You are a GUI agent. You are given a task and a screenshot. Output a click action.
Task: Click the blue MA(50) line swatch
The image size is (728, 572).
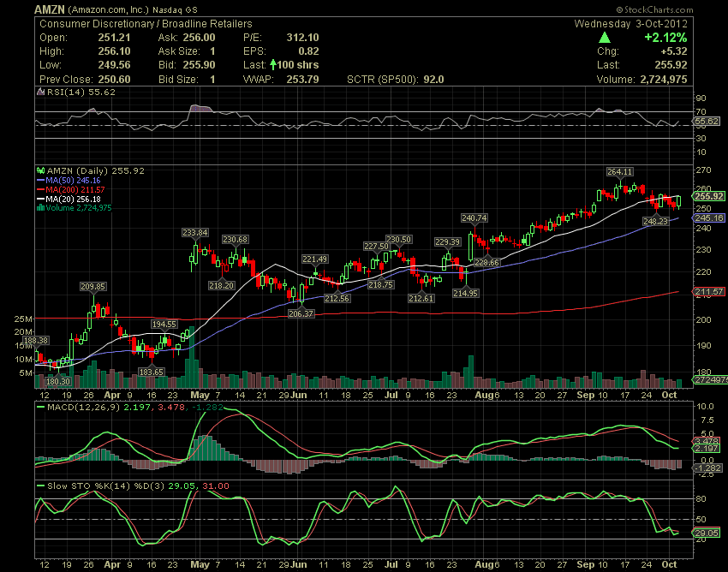41,180
